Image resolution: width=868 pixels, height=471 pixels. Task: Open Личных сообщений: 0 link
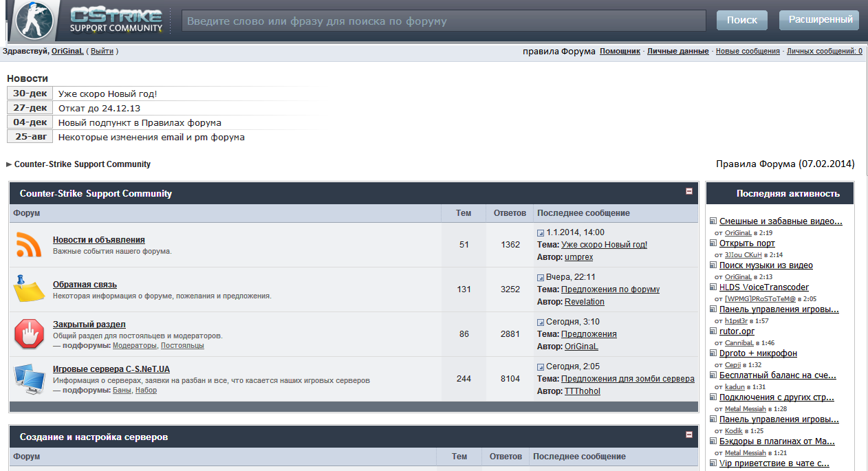[x=825, y=51]
